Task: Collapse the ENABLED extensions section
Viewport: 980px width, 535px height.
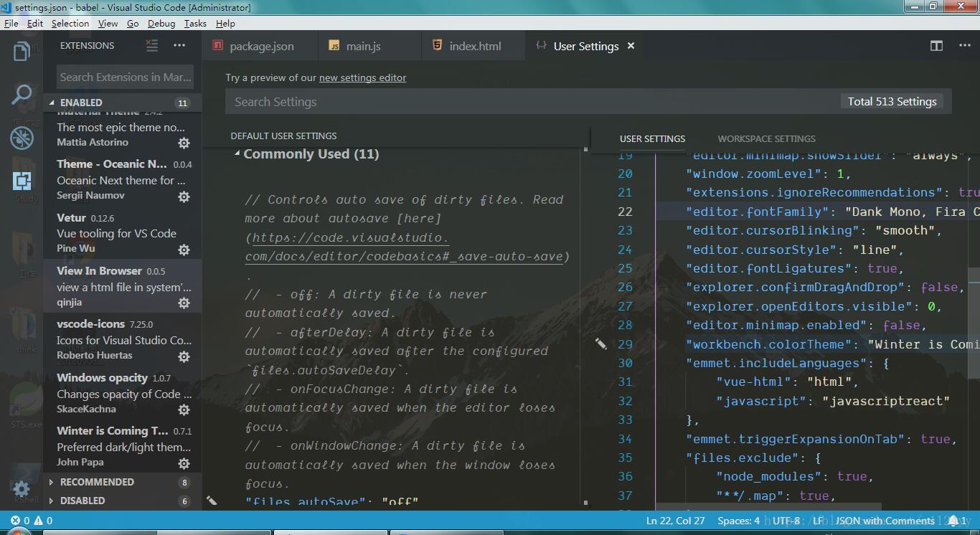Action: coord(122,103)
